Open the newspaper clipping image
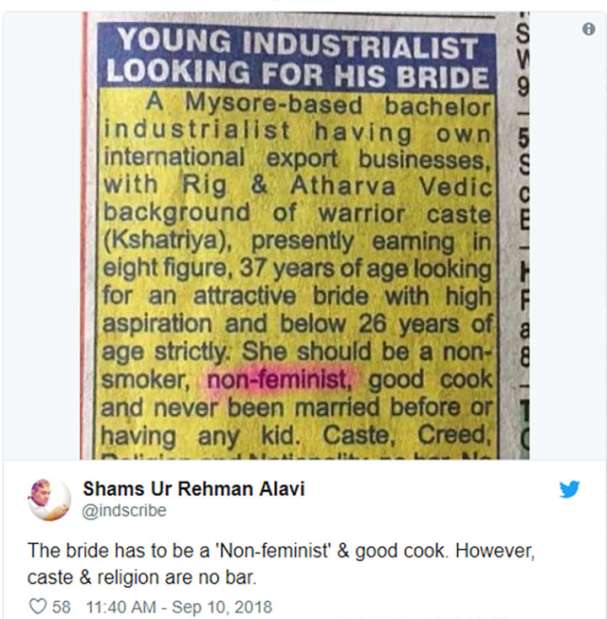Image resolution: width=607 pixels, height=619 pixels. [305, 236]
